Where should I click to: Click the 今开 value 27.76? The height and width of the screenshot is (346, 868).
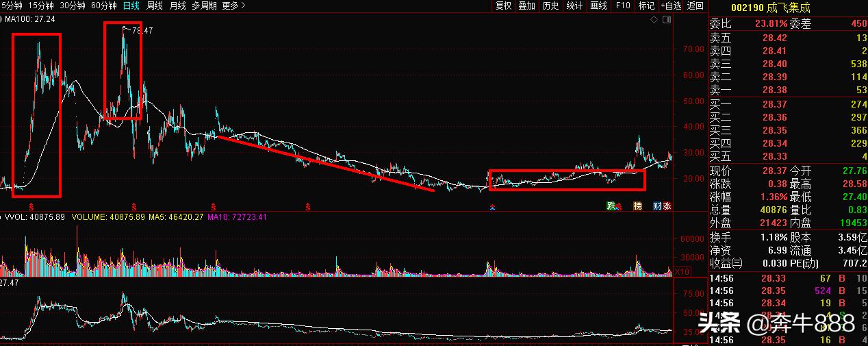click(854, 170)
